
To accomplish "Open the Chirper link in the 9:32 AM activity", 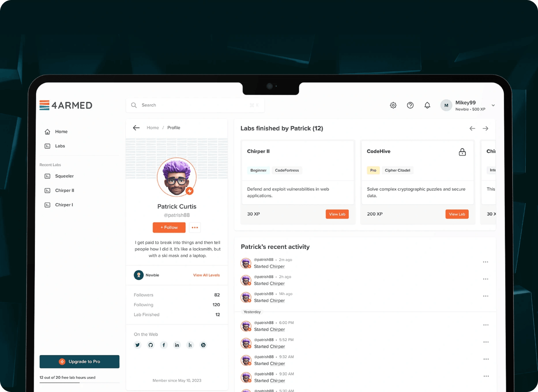I will (277, 363).
